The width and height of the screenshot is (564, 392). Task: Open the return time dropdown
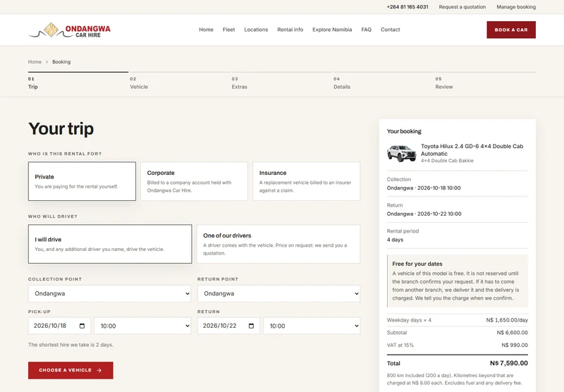click(312, 326)
